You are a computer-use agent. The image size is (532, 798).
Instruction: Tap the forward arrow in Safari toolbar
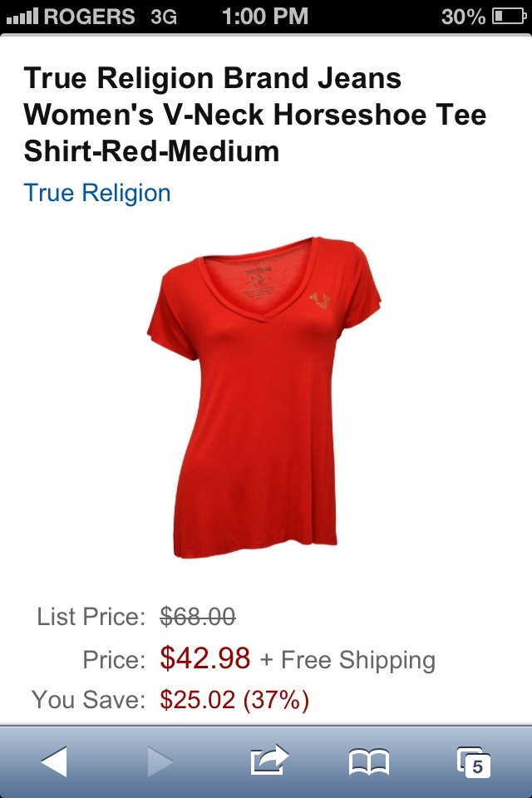tap(160, 761)
